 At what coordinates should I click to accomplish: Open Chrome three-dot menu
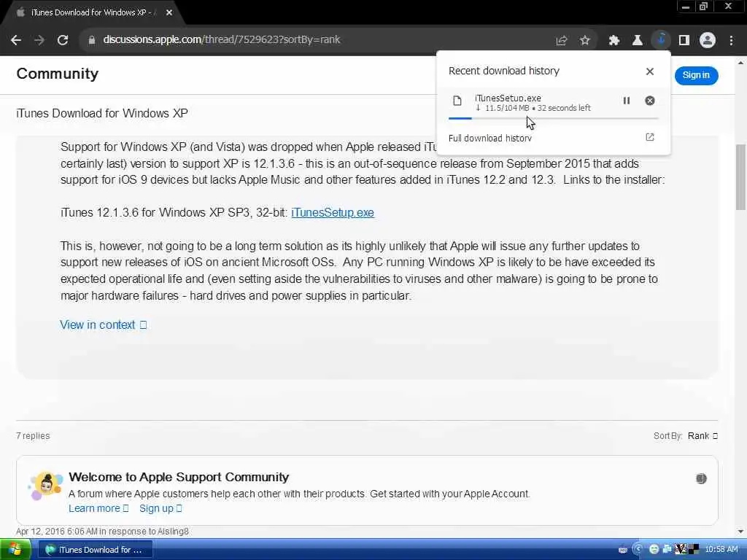click(731, 41)
